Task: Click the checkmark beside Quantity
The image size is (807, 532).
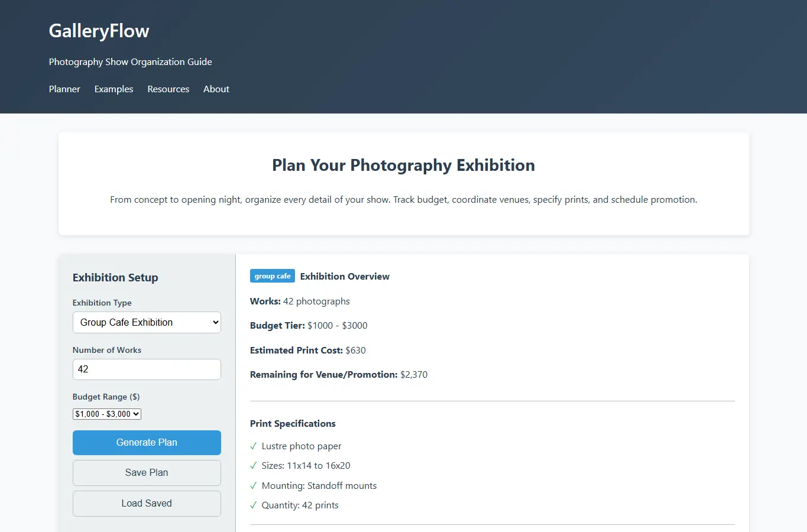Action: 254,505
